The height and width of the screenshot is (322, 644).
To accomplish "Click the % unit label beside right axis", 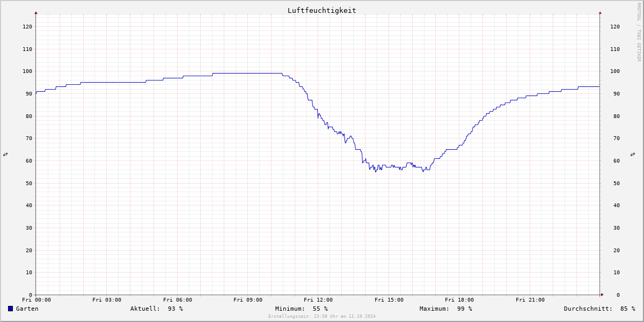I will pos(633,154).
